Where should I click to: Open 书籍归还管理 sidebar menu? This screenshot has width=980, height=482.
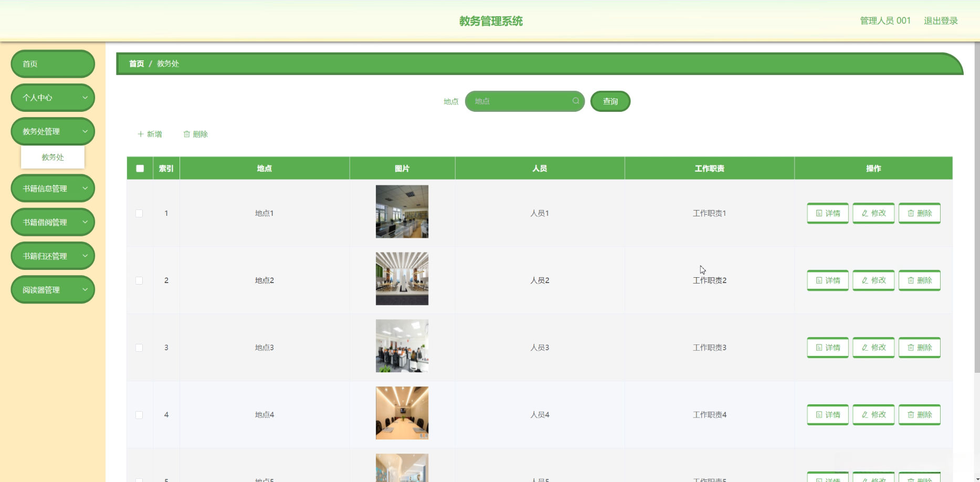pos(53,256)
